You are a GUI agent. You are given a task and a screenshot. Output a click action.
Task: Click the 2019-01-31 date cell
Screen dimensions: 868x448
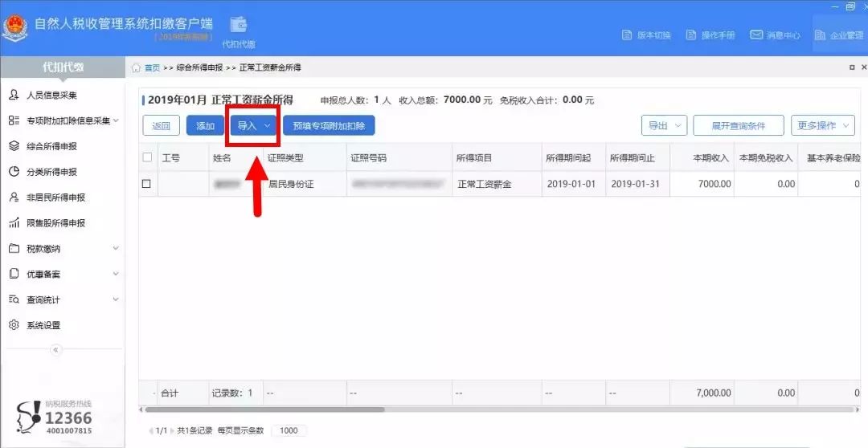pos(636,184)
